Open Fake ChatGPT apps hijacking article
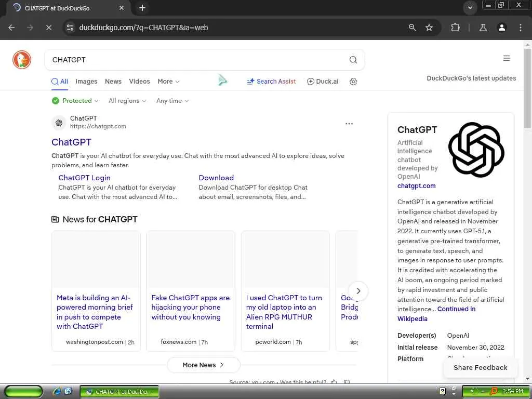 pyautogui.click(x=190, y=308)
